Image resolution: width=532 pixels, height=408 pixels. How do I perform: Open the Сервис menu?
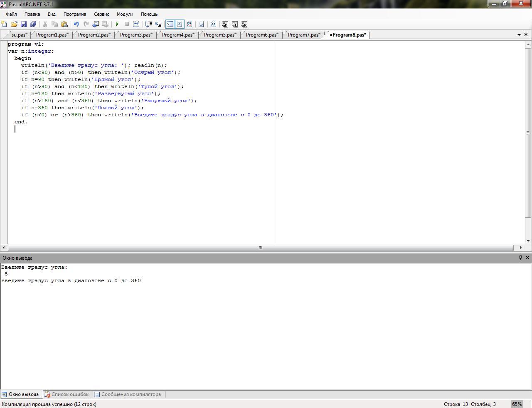click(x=101, y=14)
